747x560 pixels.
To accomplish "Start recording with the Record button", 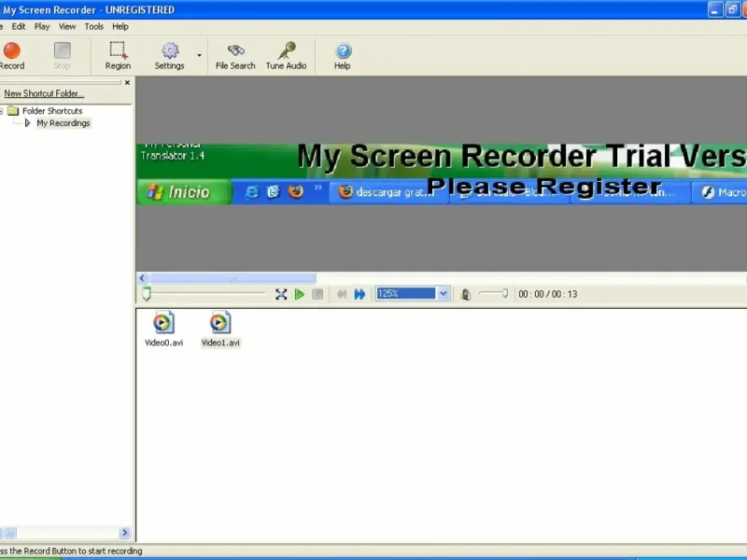I will [12, 56].
